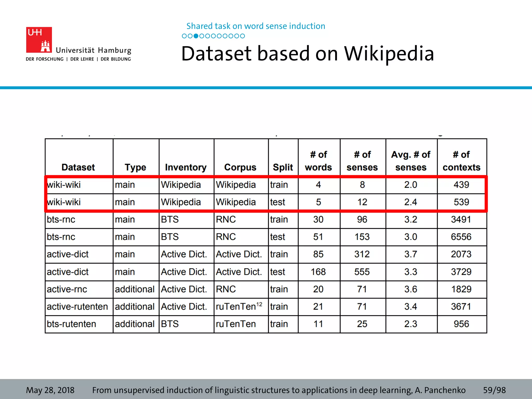
Task: Click the contexts value '539'
Action: [461, 202]
